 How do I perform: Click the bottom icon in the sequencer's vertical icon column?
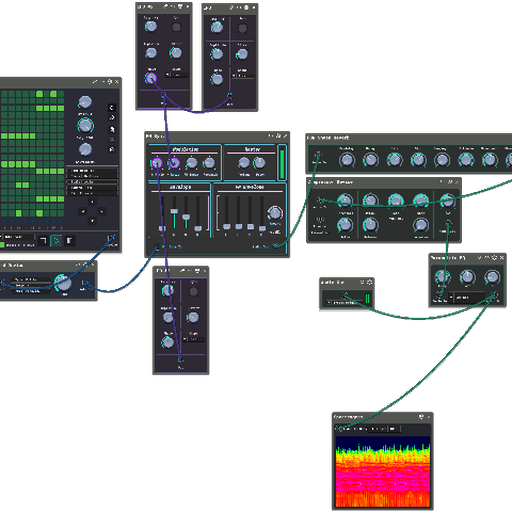112,149
